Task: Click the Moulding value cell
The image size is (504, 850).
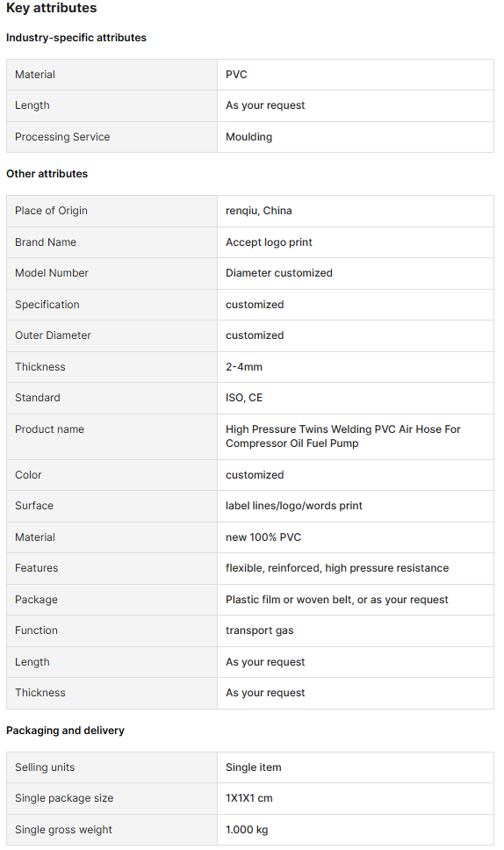Action: point(356,137)
